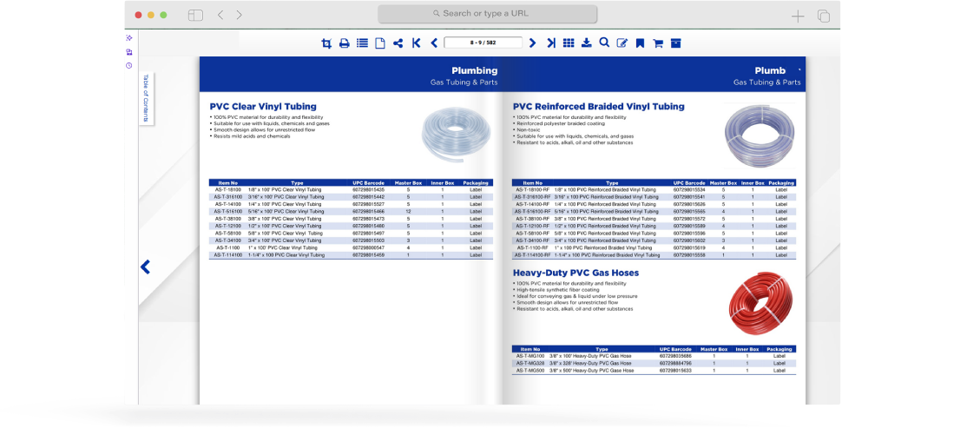Click item number AS-T-18100
The height and width of the screenshot is (428, 980).
coord(228,189)
